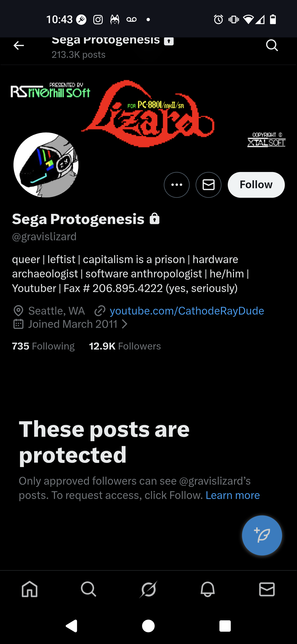Go to the Home tab
This screenshot has height=644, width=297.
tap(29, 589)
